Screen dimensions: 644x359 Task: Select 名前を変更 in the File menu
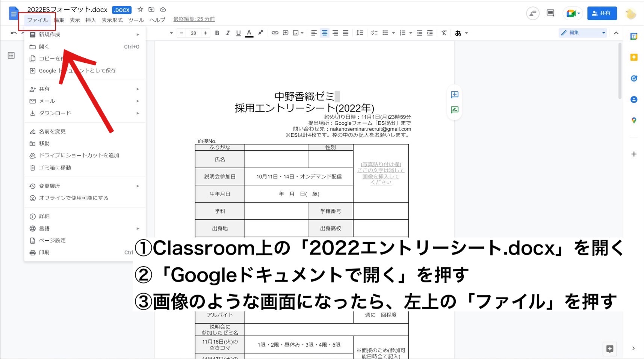(85, 131)
